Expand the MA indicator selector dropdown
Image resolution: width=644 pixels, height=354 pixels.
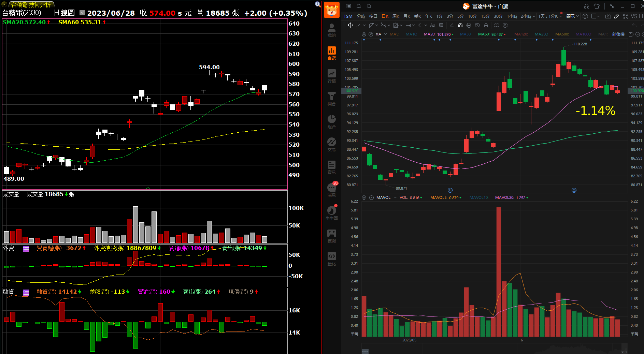[x=385, y=34]
